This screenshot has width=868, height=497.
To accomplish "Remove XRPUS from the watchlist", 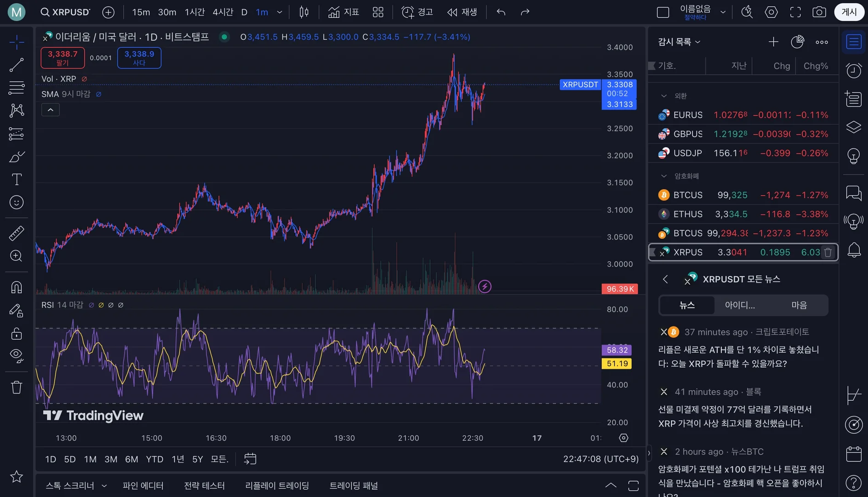I will tap(828, 252).
